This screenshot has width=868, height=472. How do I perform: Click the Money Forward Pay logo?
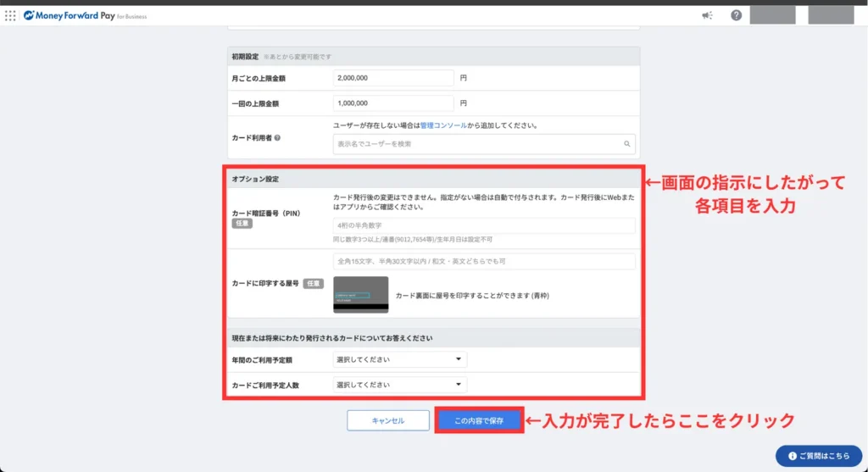pyautogui.click(x=85, y=15)
